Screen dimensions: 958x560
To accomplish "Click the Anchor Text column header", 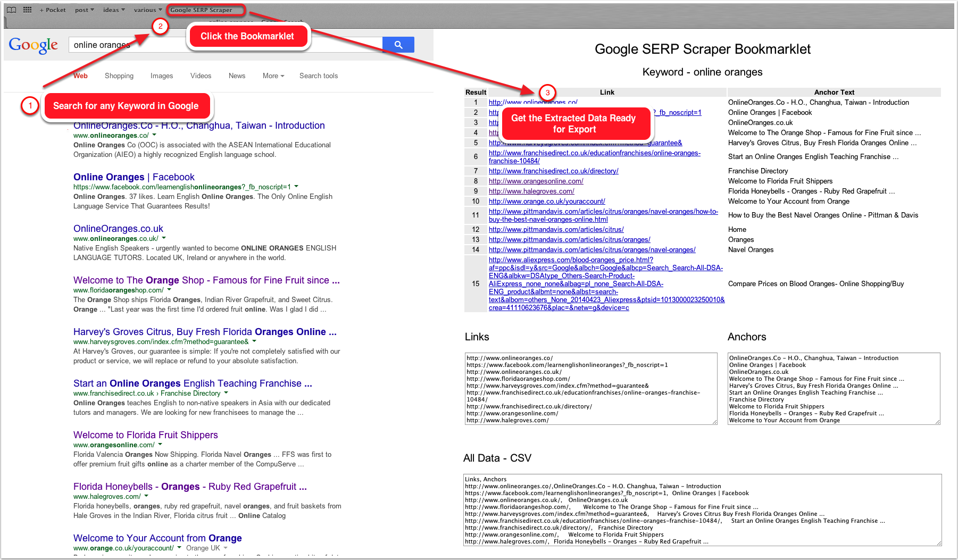I will [x=834, y=92].
